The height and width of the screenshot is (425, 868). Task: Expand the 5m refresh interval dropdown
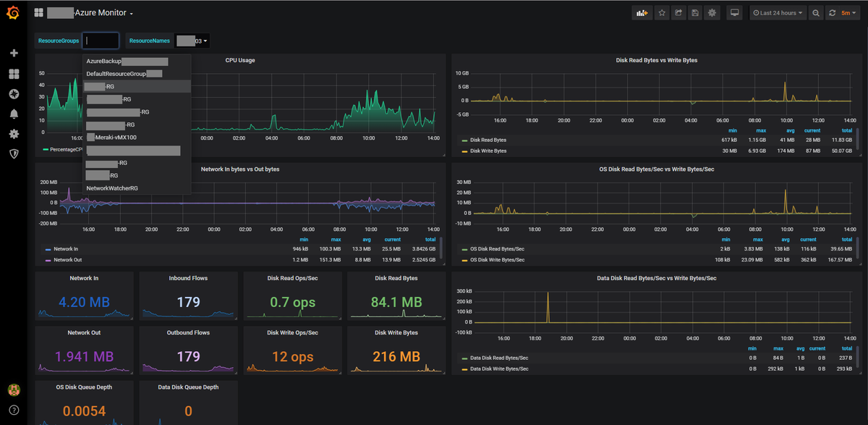point(850,13)
